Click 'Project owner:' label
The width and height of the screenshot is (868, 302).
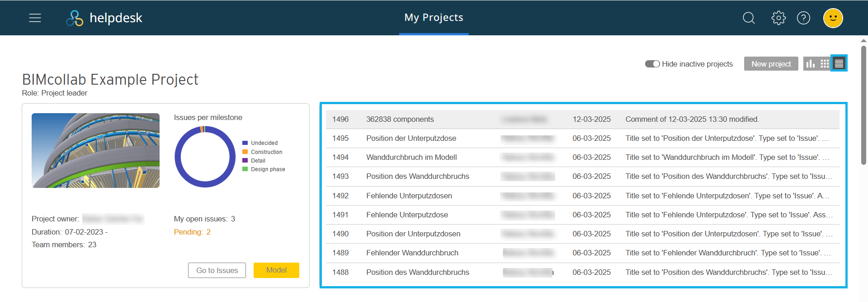55,219
